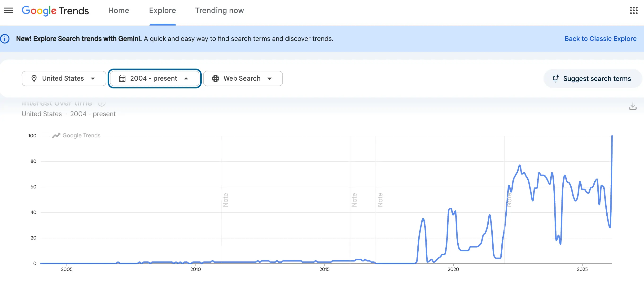Open the Trending now tab
The width and height of the screenshot is (644, 292).
tap(219, 10)
